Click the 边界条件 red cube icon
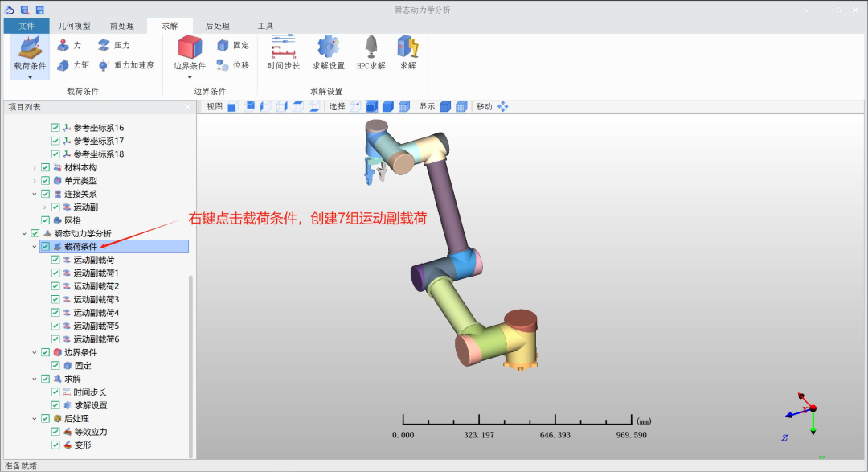This screenshot has width=868, height=472. tap(190, 47)
